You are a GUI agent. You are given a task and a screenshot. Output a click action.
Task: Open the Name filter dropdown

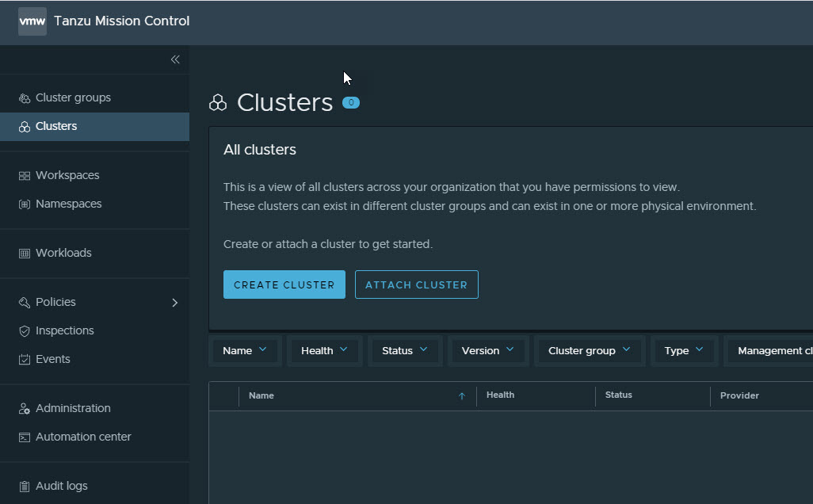click(245, 351)
